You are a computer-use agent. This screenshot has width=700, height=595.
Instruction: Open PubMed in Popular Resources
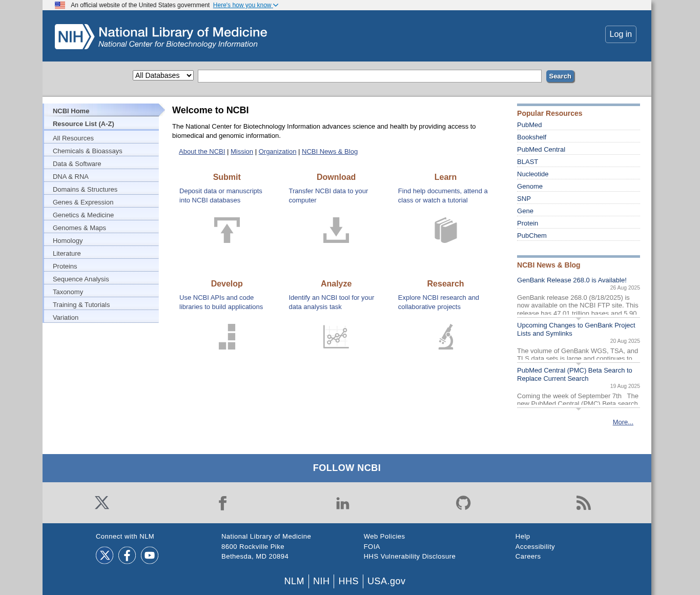point(529,125)
